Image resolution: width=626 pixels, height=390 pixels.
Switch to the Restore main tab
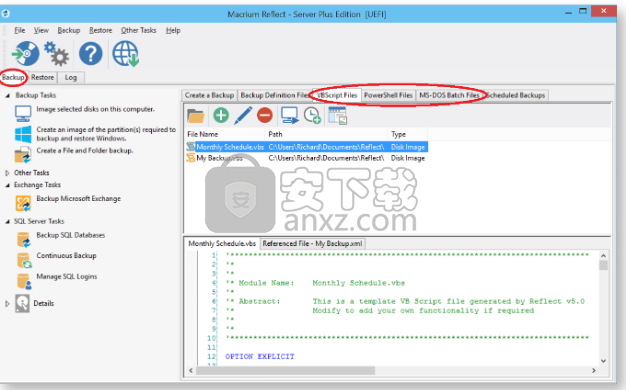[x=42, y=77]
